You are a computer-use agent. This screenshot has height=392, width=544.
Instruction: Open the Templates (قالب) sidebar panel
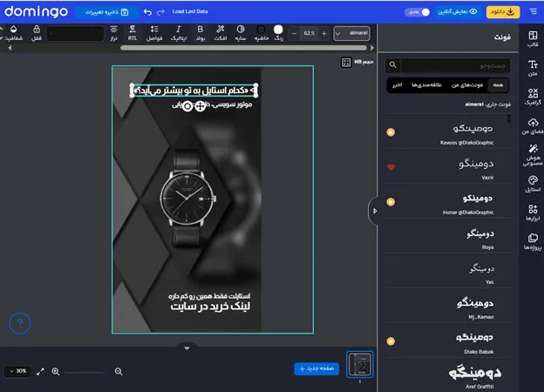(x=533, y=38)
